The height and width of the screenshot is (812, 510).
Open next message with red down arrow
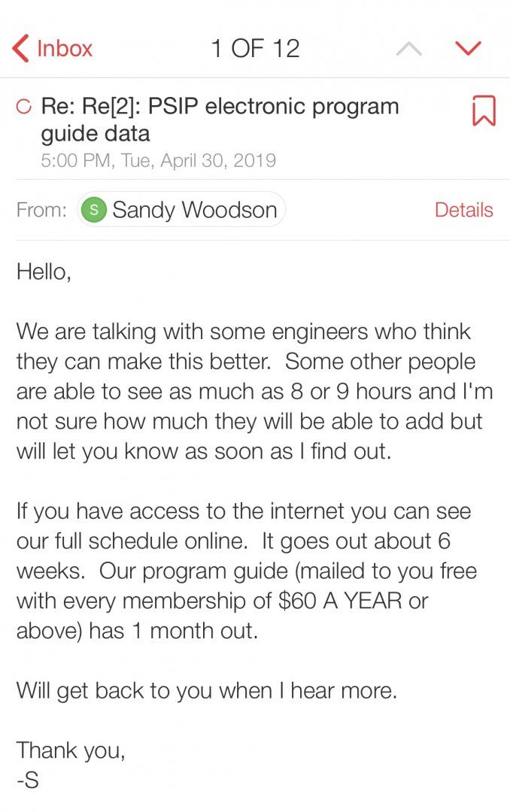(x=468, y=48)
